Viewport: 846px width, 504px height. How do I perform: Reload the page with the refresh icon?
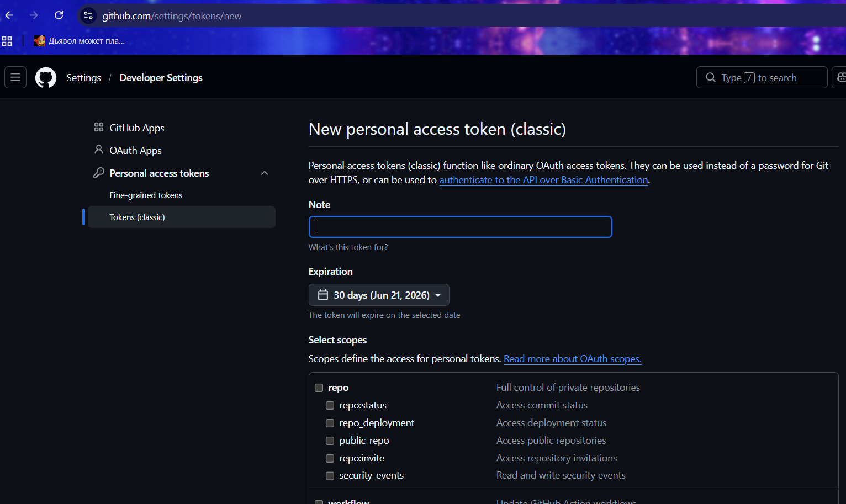59,15
